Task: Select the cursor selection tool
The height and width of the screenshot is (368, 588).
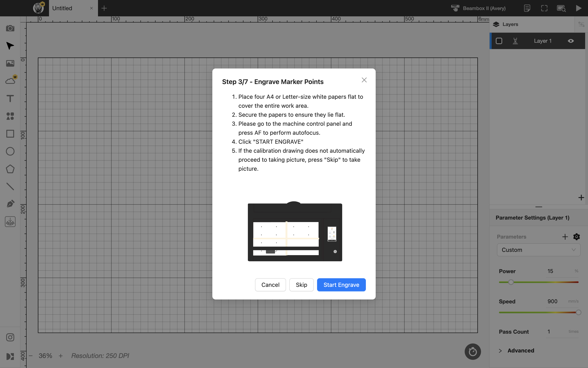Action: 10,46
